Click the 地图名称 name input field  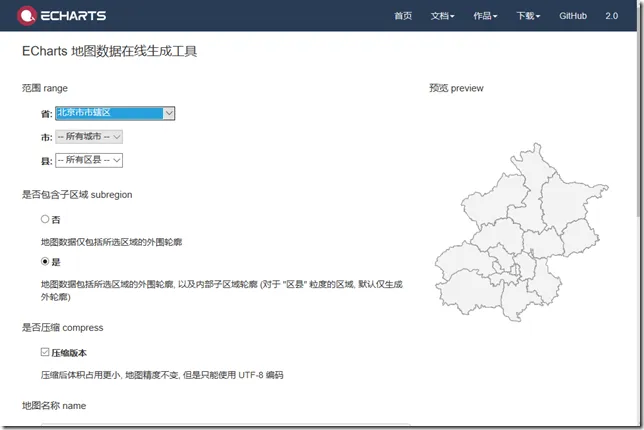(x=225, y=425)
